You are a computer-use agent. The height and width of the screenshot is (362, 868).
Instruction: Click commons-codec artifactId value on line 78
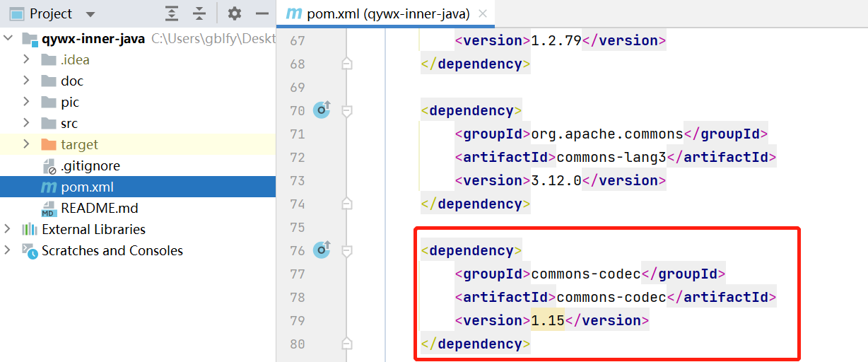[611, 297]
